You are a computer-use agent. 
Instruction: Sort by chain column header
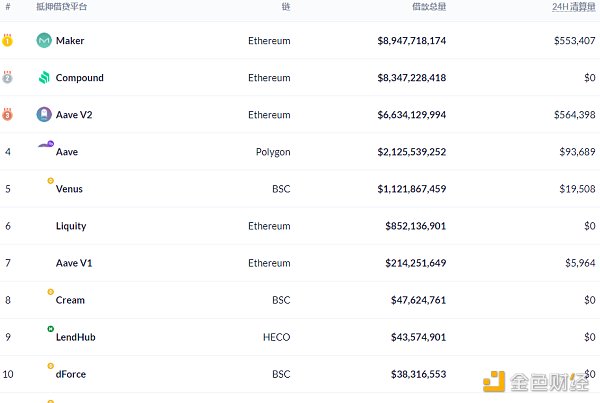(285, 7)
